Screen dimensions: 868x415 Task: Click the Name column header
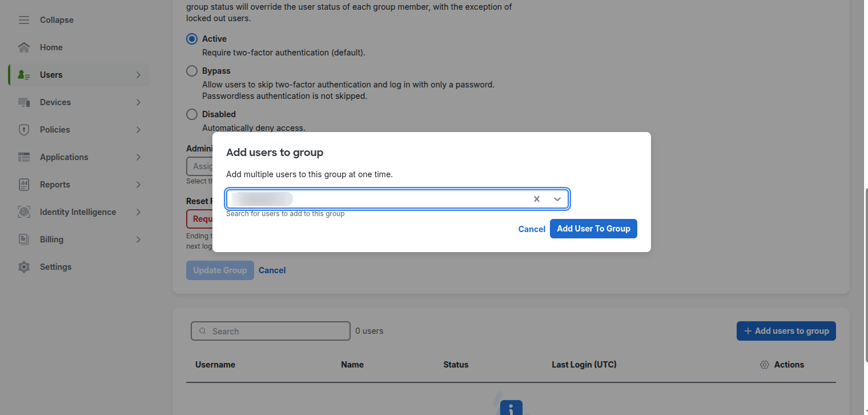click(x=352, y=365)
